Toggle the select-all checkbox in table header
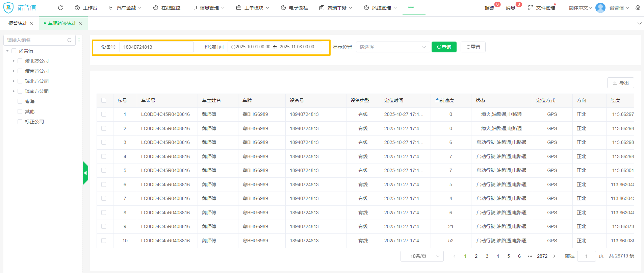This screenshot has height=273, width=644. coord(104,100)
